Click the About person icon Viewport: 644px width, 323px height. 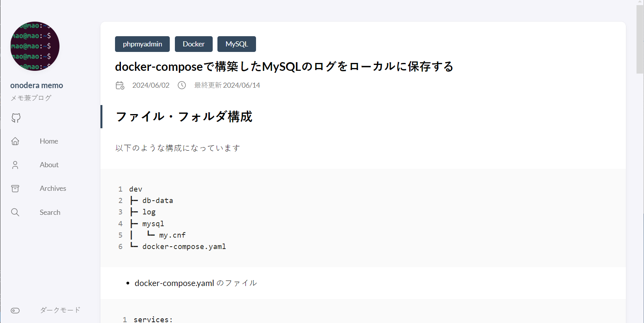point(15,165)
